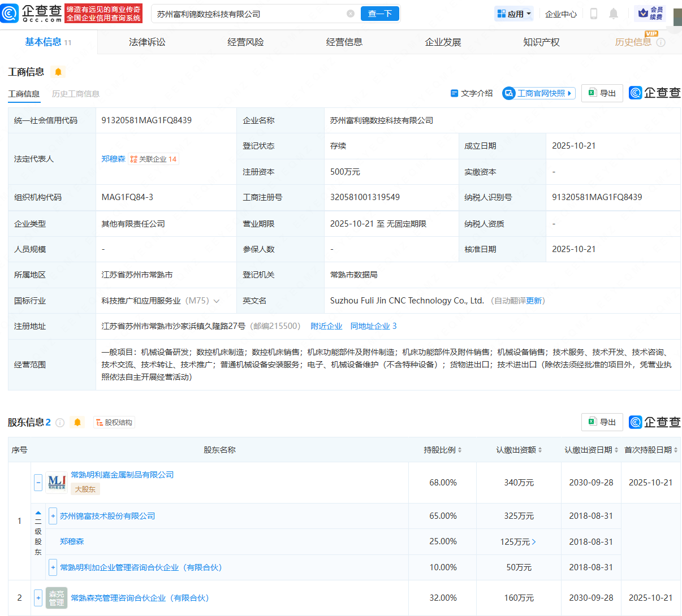
Task: Open legal representative 郑穆森 link
Action: (x=113, y=159)
